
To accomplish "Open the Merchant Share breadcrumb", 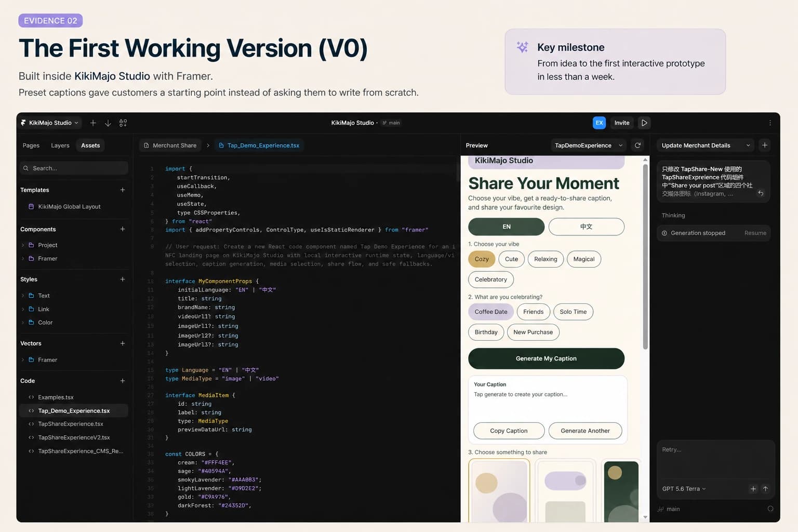I will [x=170, y=145].
